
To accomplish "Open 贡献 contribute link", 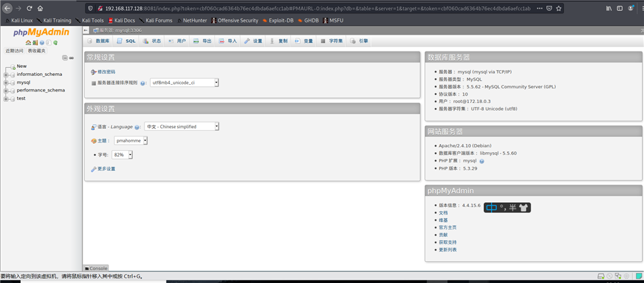I will pos(443,235).
